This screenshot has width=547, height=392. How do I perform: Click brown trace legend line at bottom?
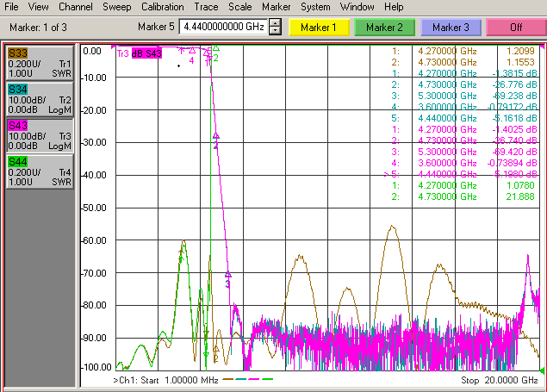[x=227, y=379]
